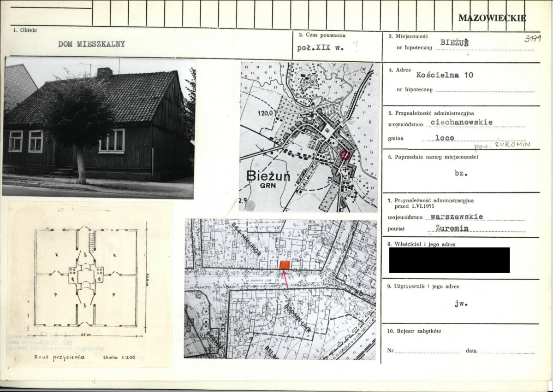Click the wooden house photograph

point(99,128)
